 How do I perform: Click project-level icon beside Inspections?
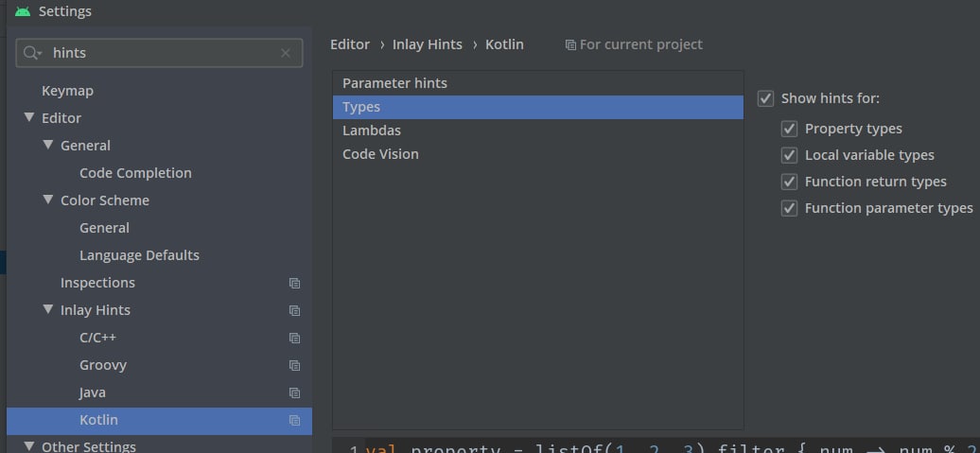pyautogui.click(x=294, y=283)
